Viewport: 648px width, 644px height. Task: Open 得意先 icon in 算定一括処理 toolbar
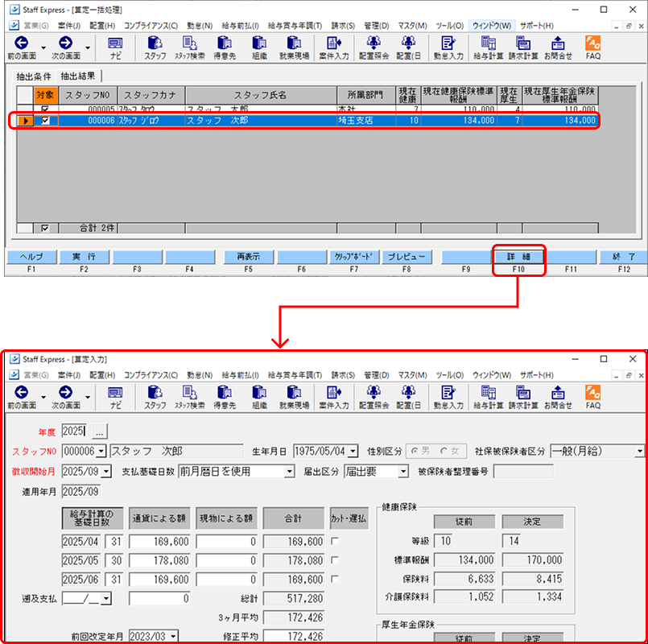pyautogui.click(x=225, y=43)
